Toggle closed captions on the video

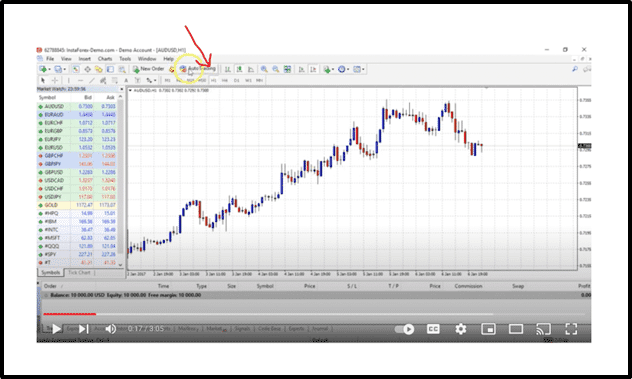click(x=433, y=329)
